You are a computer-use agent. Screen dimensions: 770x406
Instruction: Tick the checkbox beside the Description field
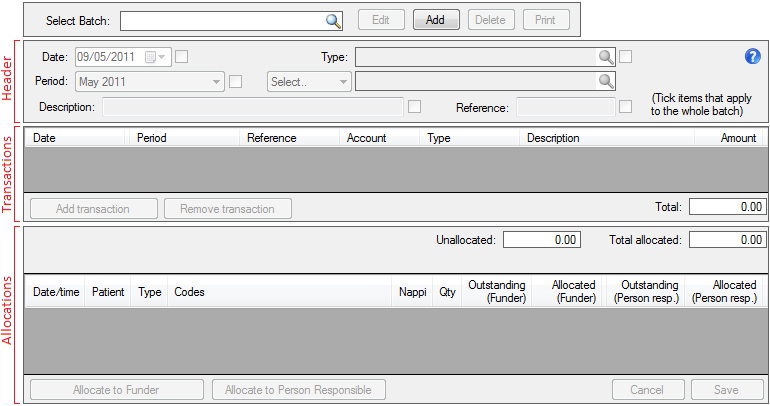414,107
